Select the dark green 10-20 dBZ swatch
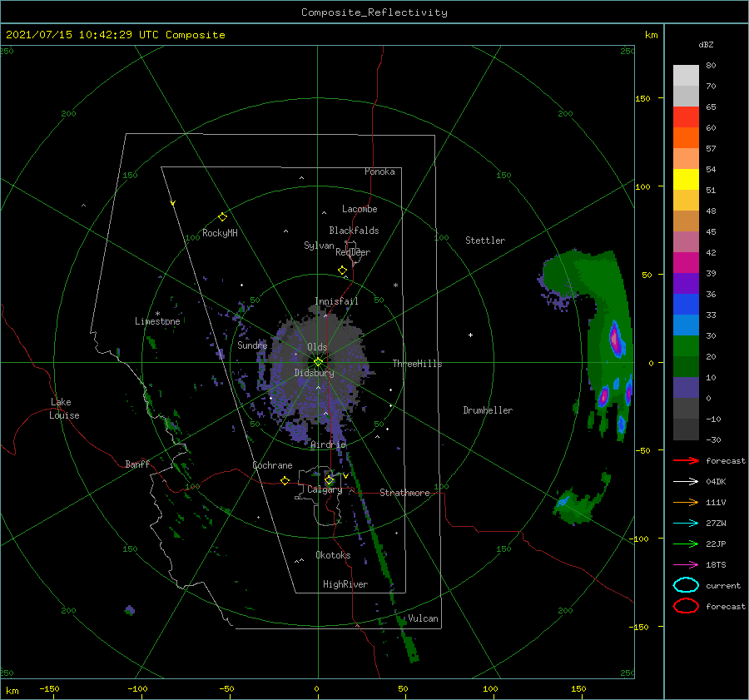The image size is (749, 700). 686,367
